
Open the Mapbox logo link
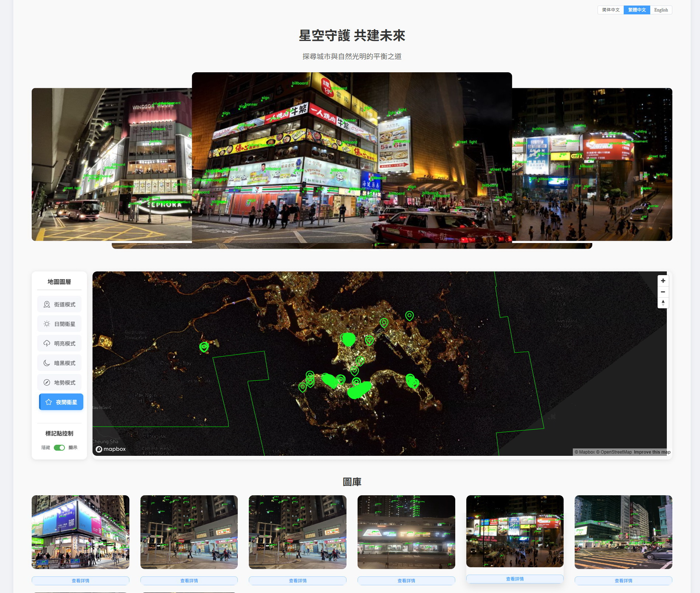[111, 449]
